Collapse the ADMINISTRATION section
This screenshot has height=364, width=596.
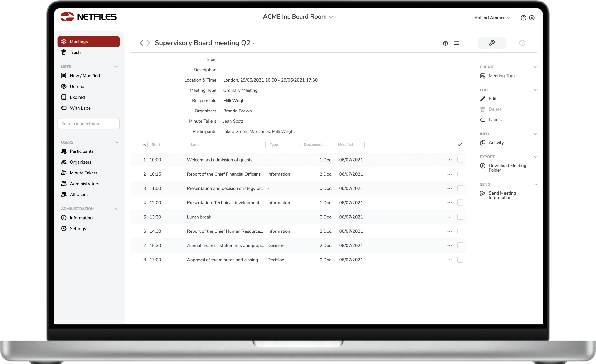tap(117, 209)
